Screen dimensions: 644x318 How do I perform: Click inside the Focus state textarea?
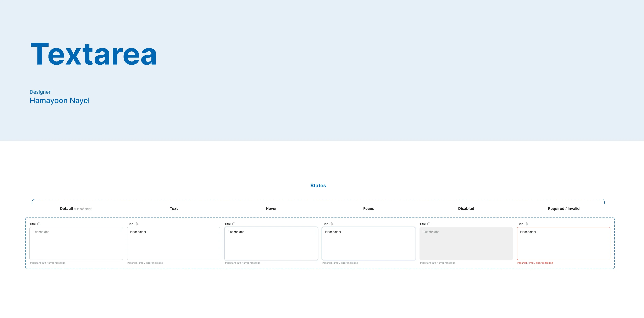coord(368,244)
